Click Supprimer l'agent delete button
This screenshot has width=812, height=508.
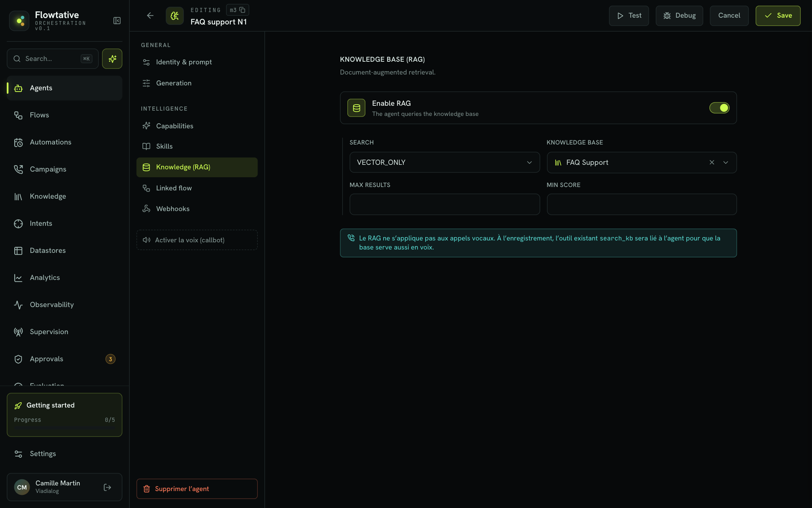pos(197,489)
